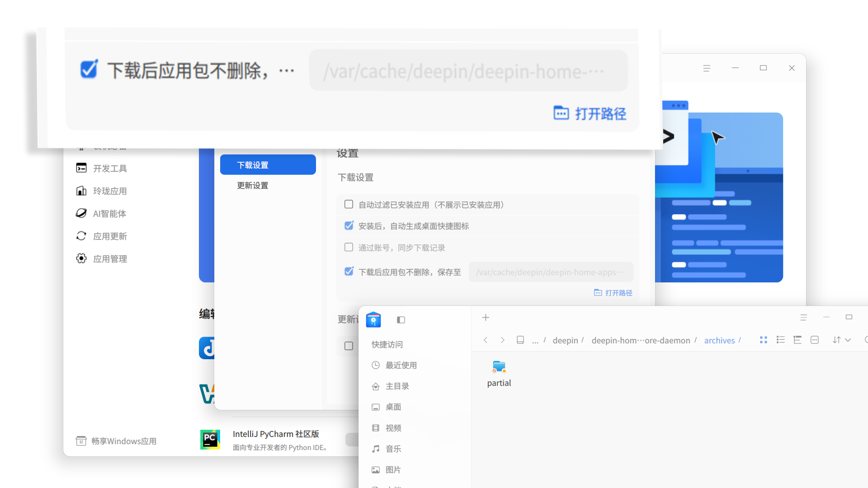
Task: Open extended view options in file manager
Action: point(815,340)
